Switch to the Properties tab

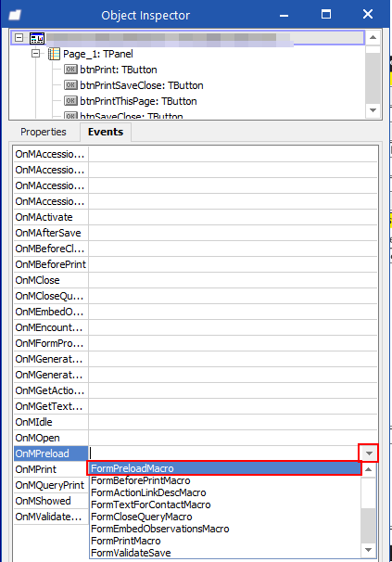coord(44,132)
